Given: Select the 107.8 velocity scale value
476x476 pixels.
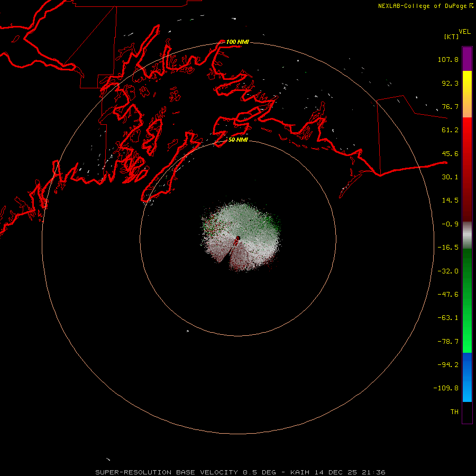Looking at the screenshot, I should (x=448, y=59).
